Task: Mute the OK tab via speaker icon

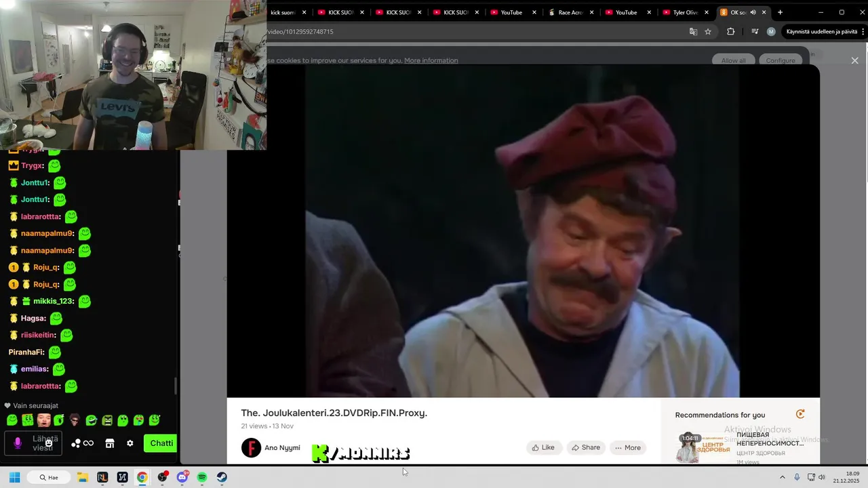Action: click(x=753, y=12)
